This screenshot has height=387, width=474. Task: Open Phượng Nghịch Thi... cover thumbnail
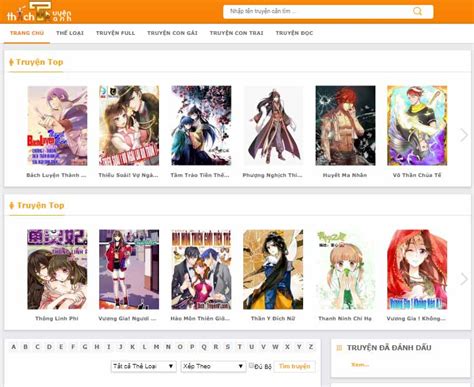point(273,126)
